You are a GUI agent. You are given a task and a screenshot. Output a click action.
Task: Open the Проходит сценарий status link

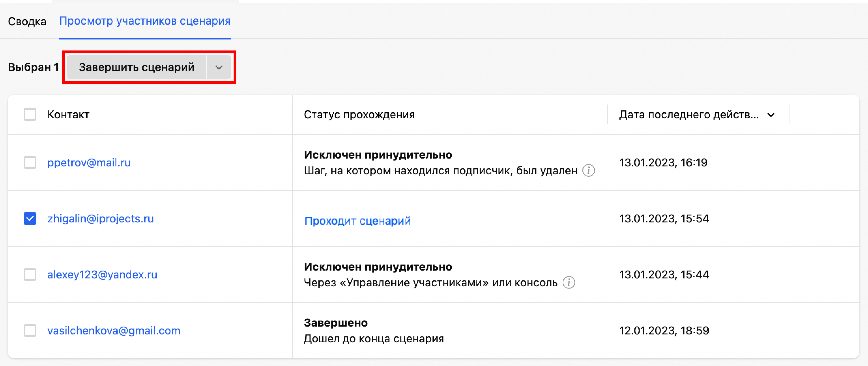coord(357,220)
